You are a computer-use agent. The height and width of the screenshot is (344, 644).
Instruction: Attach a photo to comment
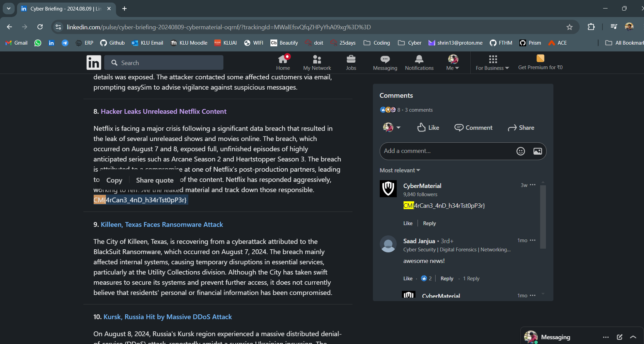537,151
